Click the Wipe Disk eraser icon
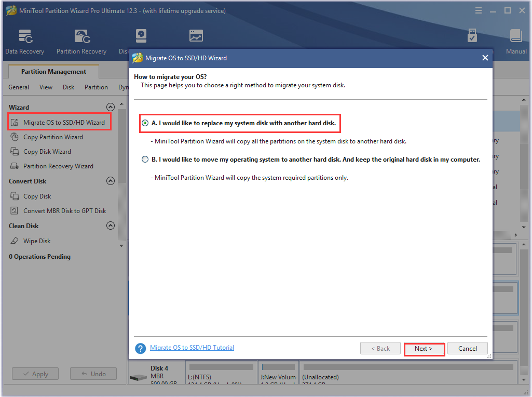532x397 pixels. pos(15,241)
